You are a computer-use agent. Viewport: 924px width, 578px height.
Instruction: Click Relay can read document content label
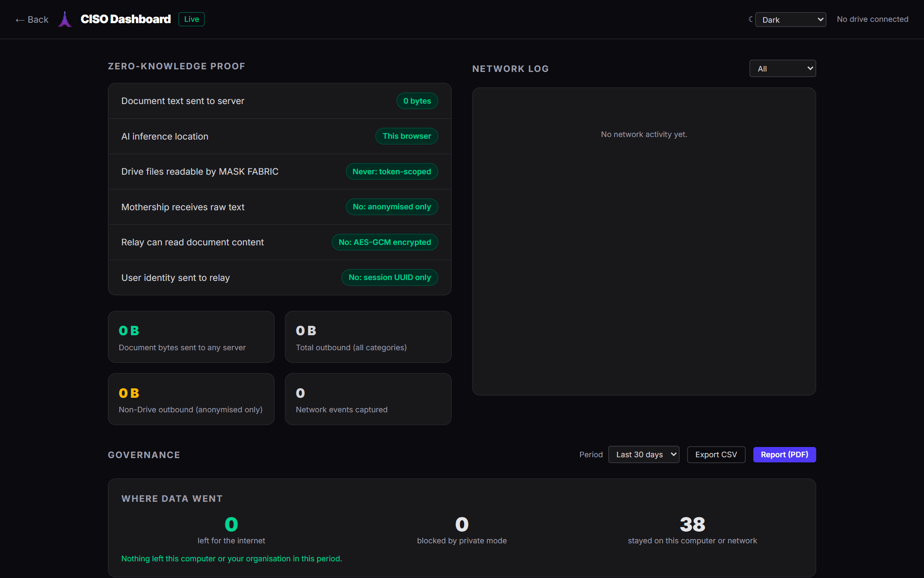point(192,242)
